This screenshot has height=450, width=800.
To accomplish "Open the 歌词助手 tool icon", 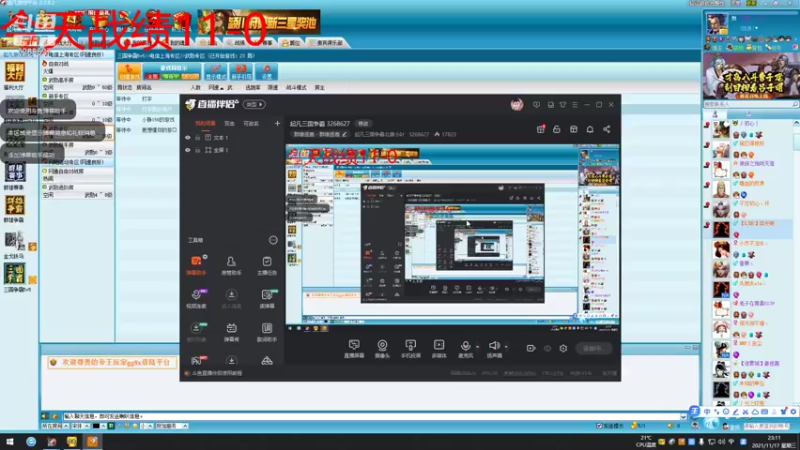I will point(267,332).
